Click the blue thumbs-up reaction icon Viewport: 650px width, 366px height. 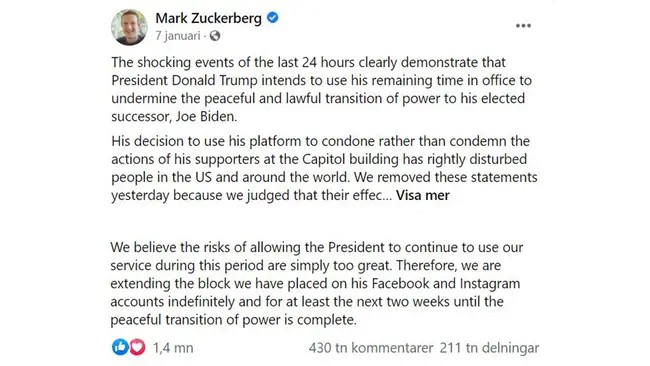pos(120,347)
